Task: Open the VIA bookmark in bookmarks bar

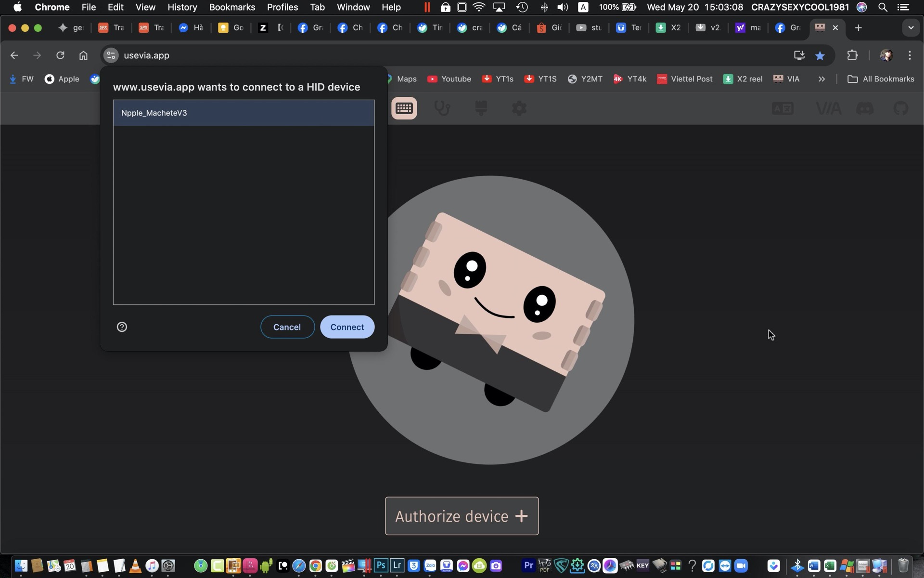Action: tap(786, 79)
